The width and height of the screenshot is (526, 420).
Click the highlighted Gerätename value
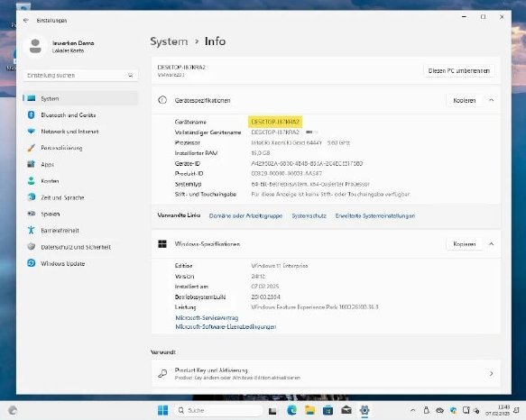tap(275, 122)
